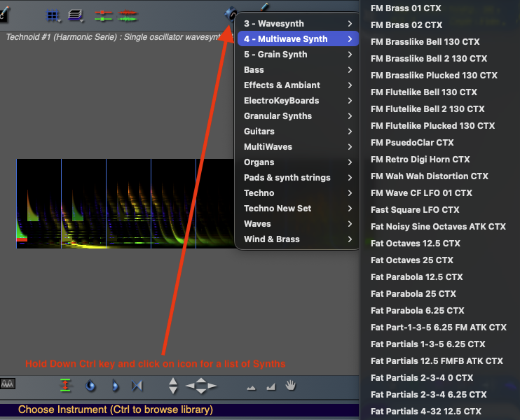This screenshot has height=420, width=520.
Task: Select FM Brasslike Plucked 130 CTX
Action: click(x=434, y=75)
